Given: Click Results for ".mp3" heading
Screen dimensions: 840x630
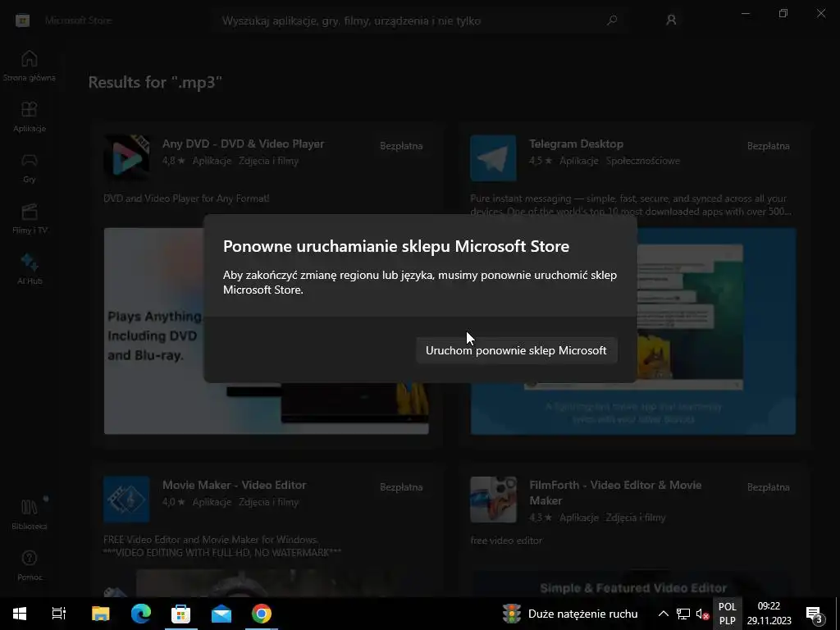Looking at the screenshot, I should pos(155,83).
